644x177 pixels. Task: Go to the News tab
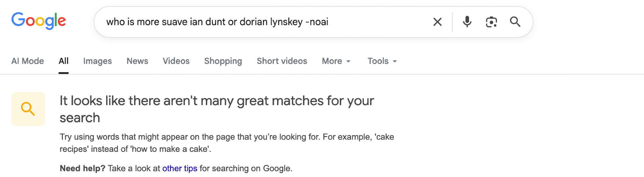[137, 61]
